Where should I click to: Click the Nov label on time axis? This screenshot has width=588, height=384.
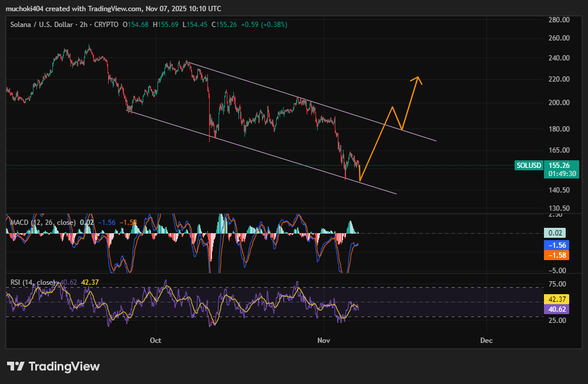click(323, 341)
